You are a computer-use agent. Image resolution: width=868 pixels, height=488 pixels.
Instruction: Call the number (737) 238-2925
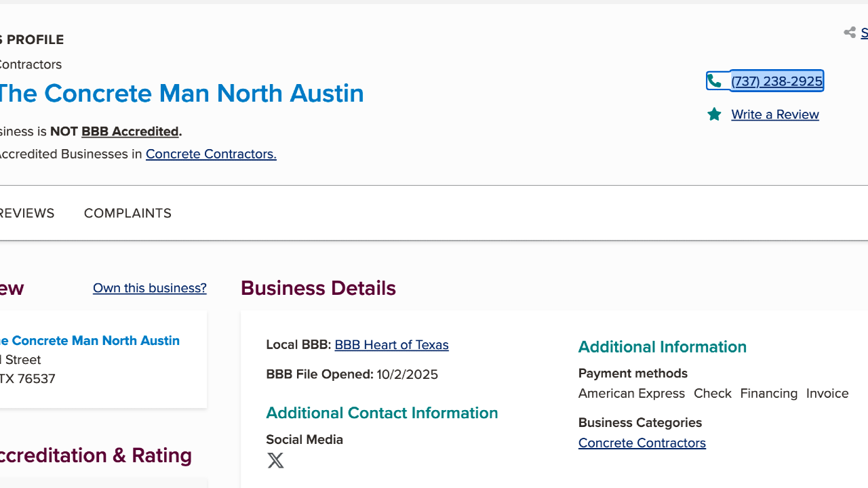(x=776, y=81)
